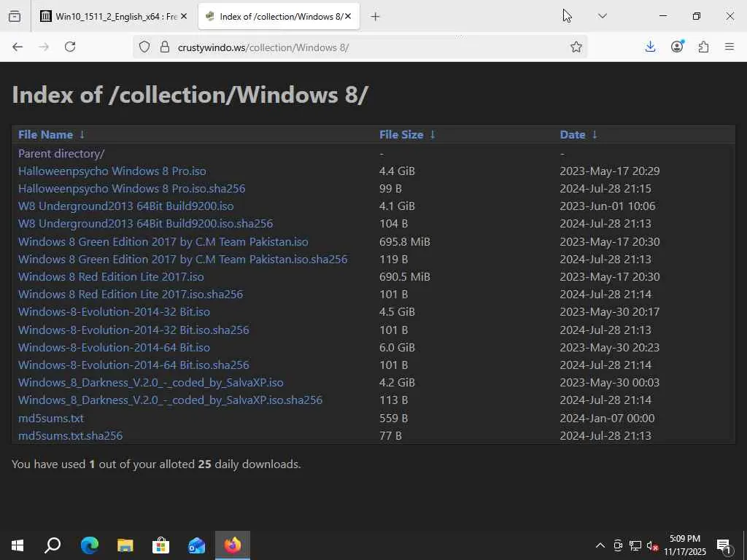Launch Microsoft Edge from taskbar
The height and width of the screenshot is (560, 747).
[x=89, y=545]
